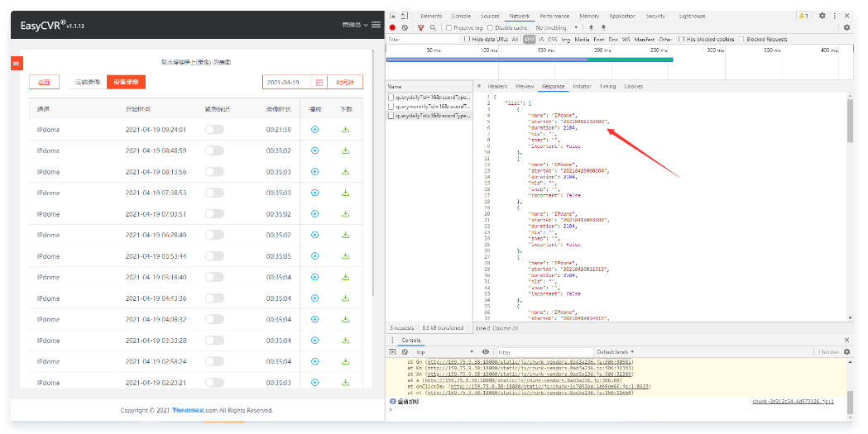Play the recording starting at 08:13:56
This screenshot has width=868, height=434.
pyautogui.click(x=315, y=172)
